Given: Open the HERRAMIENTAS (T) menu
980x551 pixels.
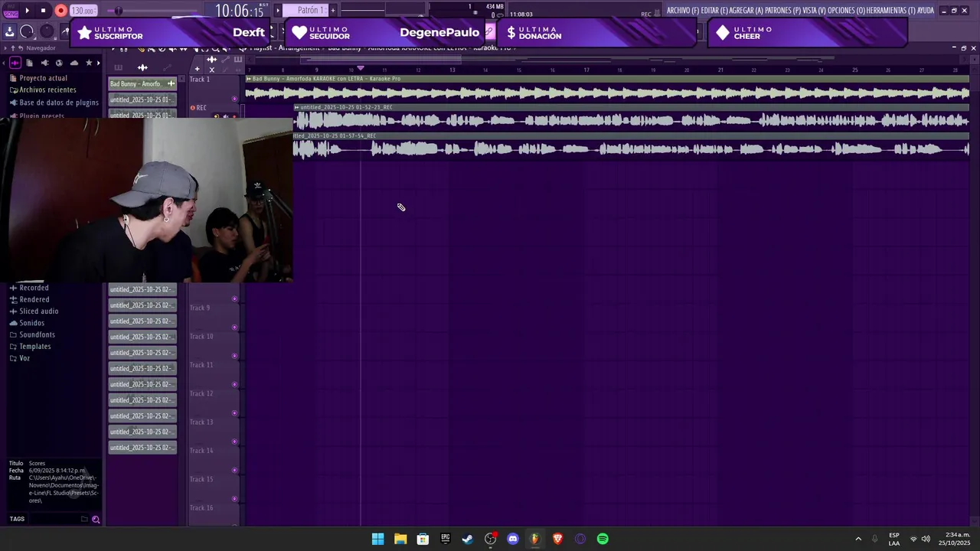Looking at the screenshot, I should pos(891,11).
